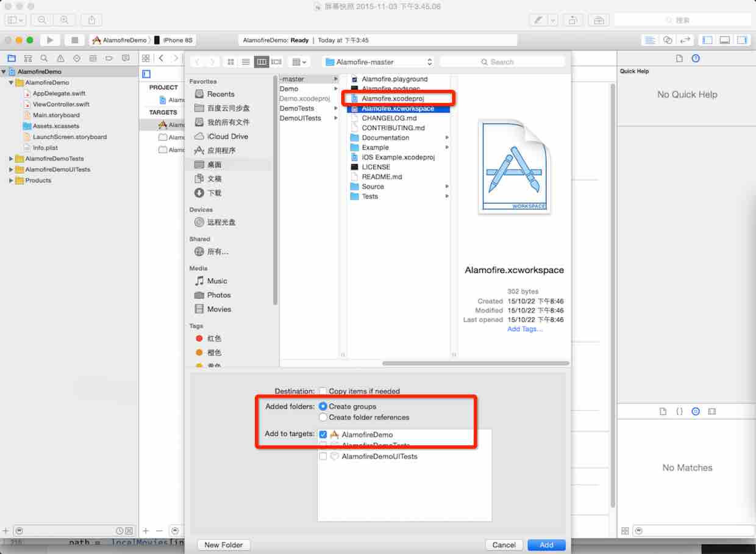
Task: Toggle the Debug area panel
Action: point(725,40)
